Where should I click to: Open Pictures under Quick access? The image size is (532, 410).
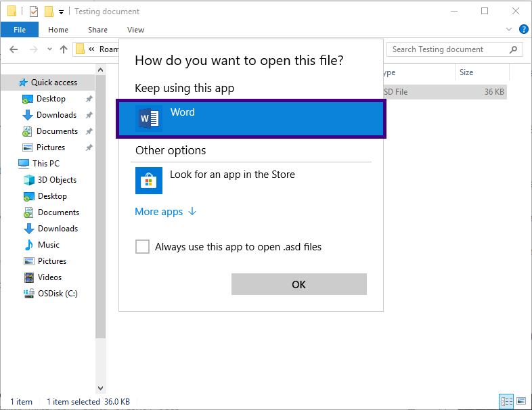coord(51,147)
